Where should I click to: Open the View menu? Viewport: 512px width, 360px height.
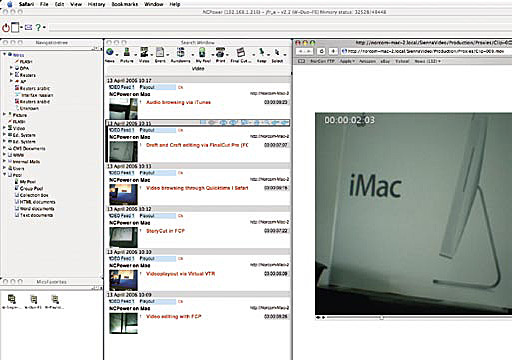click(76, 4)
